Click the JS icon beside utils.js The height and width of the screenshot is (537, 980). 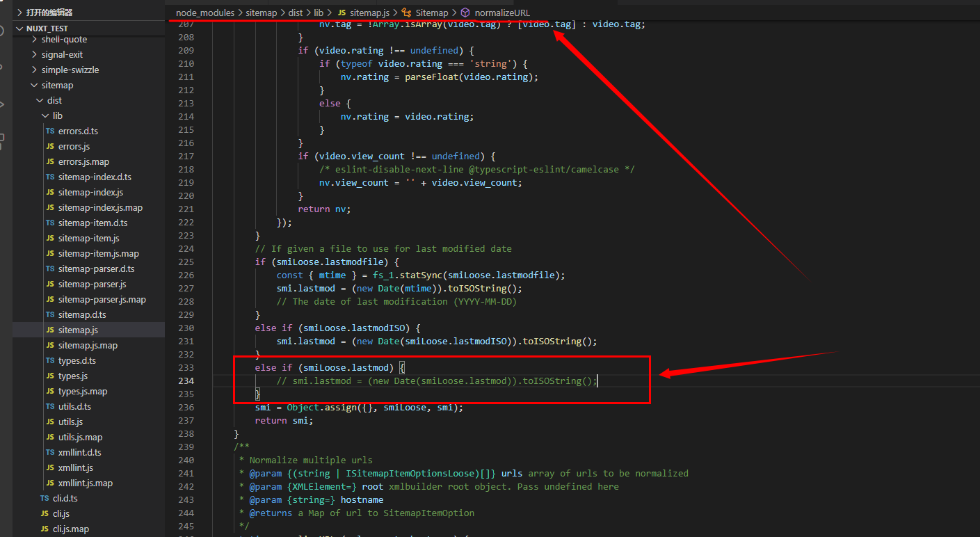pos(50,422)
